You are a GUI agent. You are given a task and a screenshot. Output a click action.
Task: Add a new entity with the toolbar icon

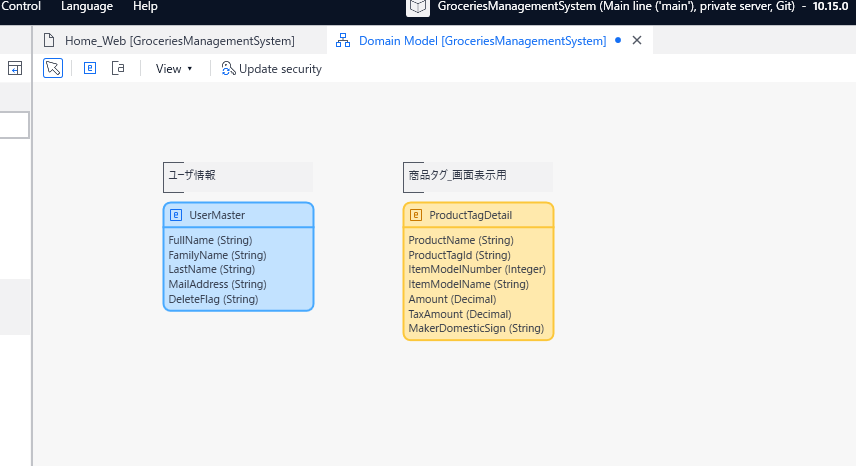[90, 68]
